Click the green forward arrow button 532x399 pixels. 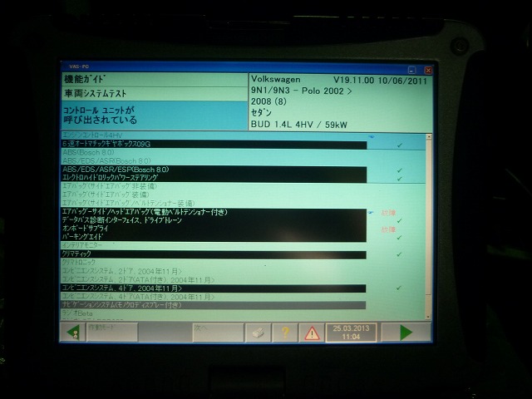(406, 332)
